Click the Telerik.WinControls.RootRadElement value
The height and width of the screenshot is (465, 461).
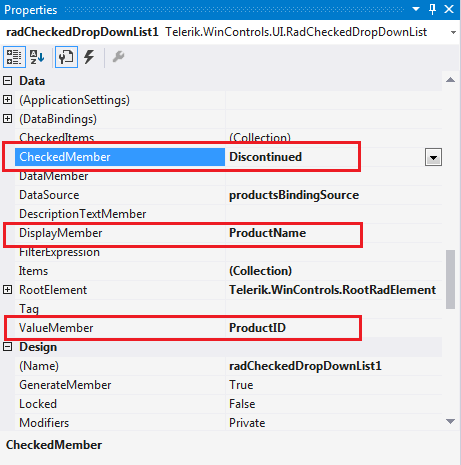[332, 290]
